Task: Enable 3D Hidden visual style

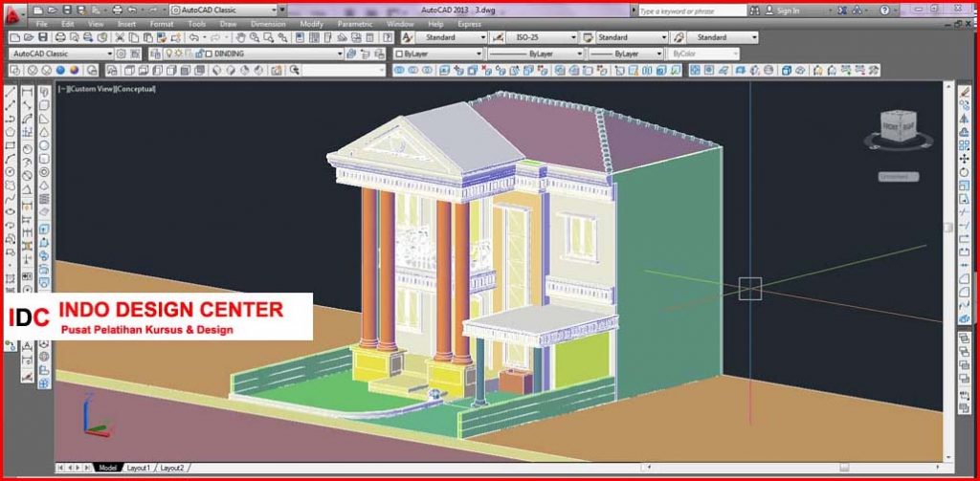Action: (46, 70)
